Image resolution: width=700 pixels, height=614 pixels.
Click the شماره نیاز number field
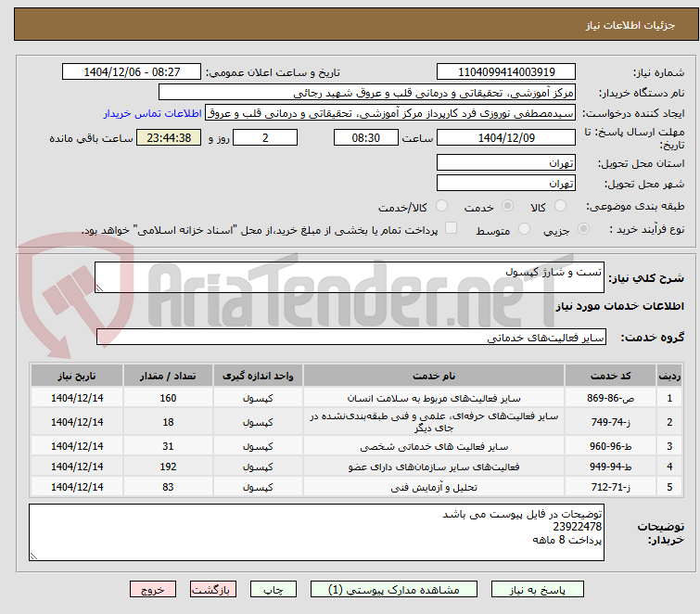506,72
